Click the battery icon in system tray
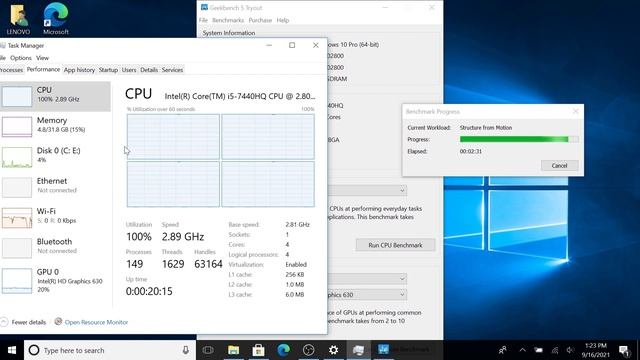Viewport: 640px width, 360px height. (x=538, y=350)
